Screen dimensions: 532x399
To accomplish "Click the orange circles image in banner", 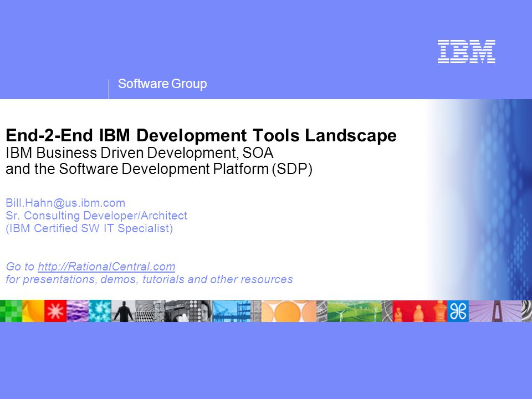I will tap(289, 311).
